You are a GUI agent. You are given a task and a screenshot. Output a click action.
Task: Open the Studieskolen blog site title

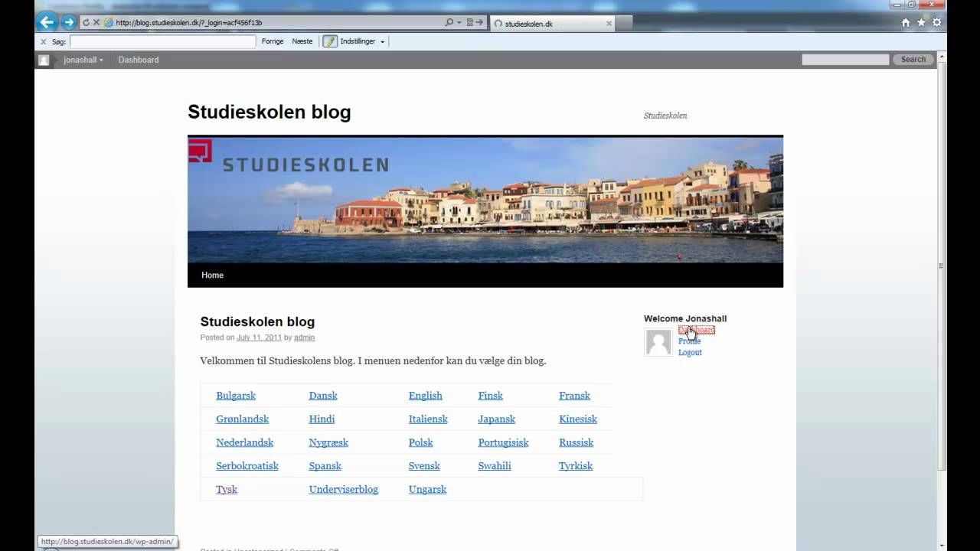(269, 112)
